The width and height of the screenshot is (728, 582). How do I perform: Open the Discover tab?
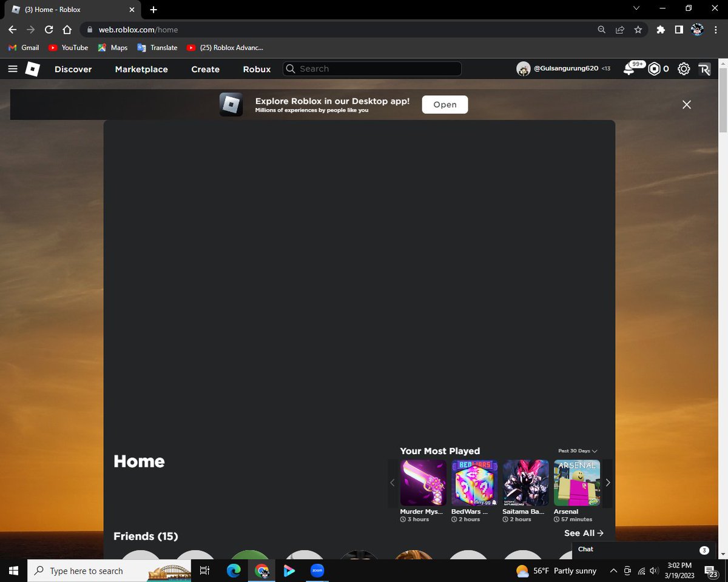[73, 69]
